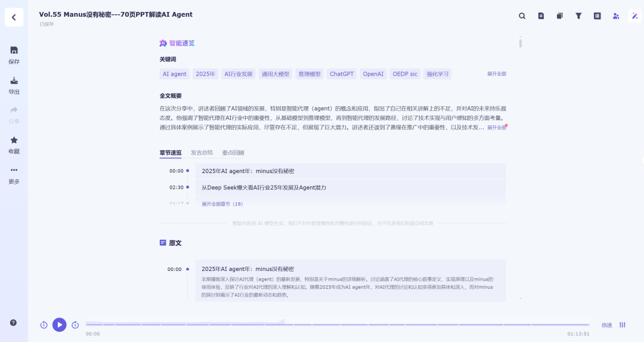Jump to chapter at 00:00 in chapter overview
Image resolution: width=644 pixels, height=342 pixels.
click(x=351, y=171)
